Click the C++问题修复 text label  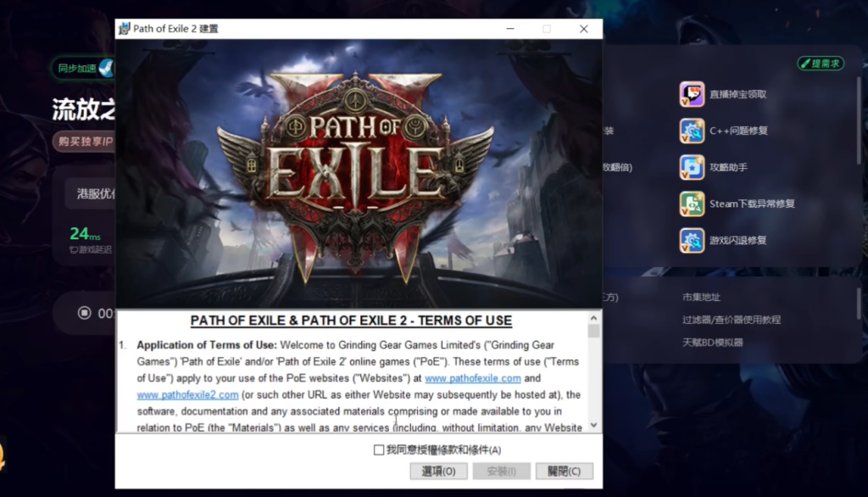(738, 131)
